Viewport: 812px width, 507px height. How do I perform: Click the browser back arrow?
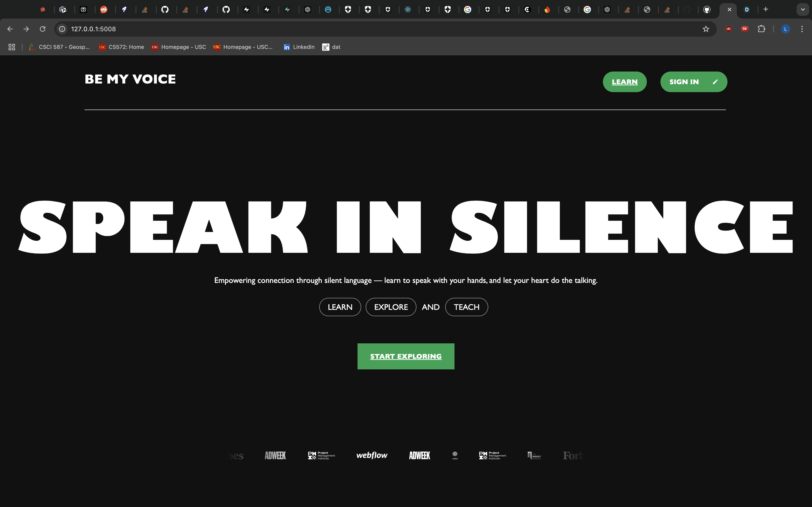pos(10,29)
